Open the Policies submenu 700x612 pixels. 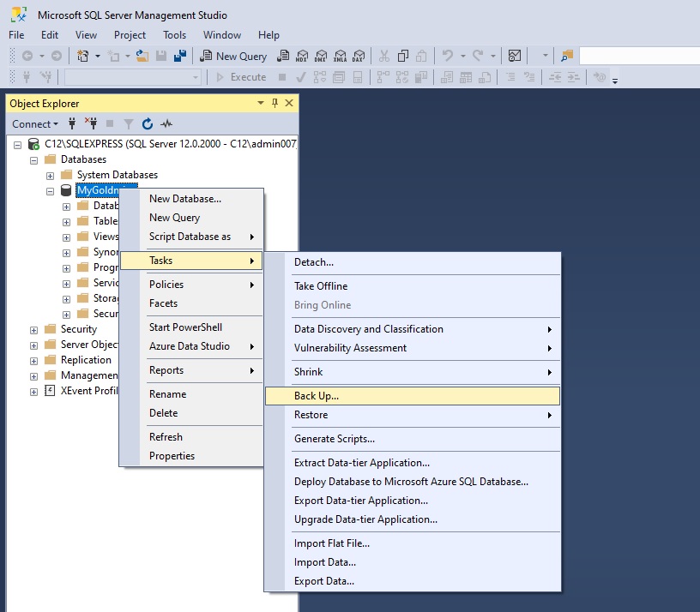[x=191, y=285]
